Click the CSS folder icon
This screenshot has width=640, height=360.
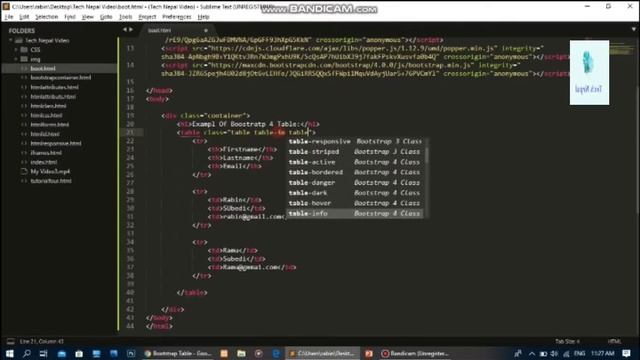24,50
